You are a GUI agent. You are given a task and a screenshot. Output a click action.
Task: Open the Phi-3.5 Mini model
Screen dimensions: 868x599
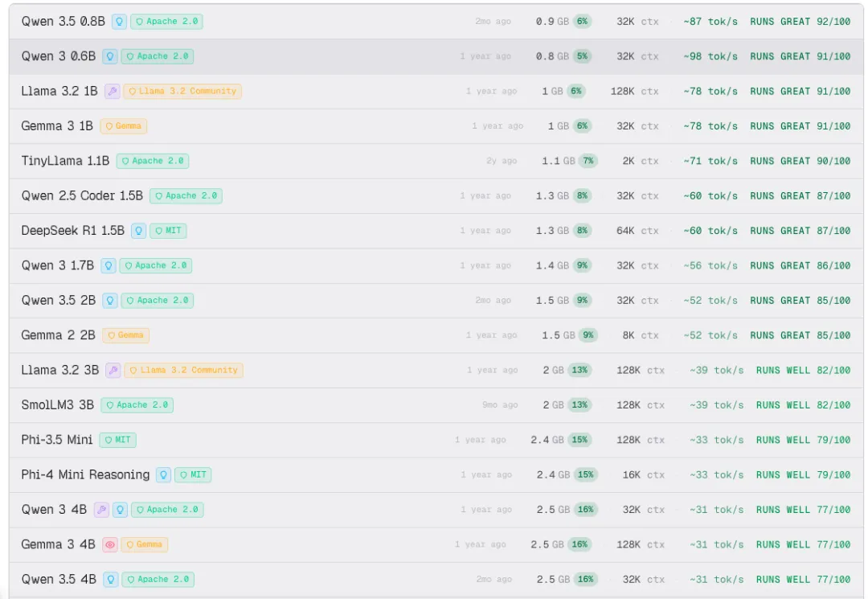57,440
